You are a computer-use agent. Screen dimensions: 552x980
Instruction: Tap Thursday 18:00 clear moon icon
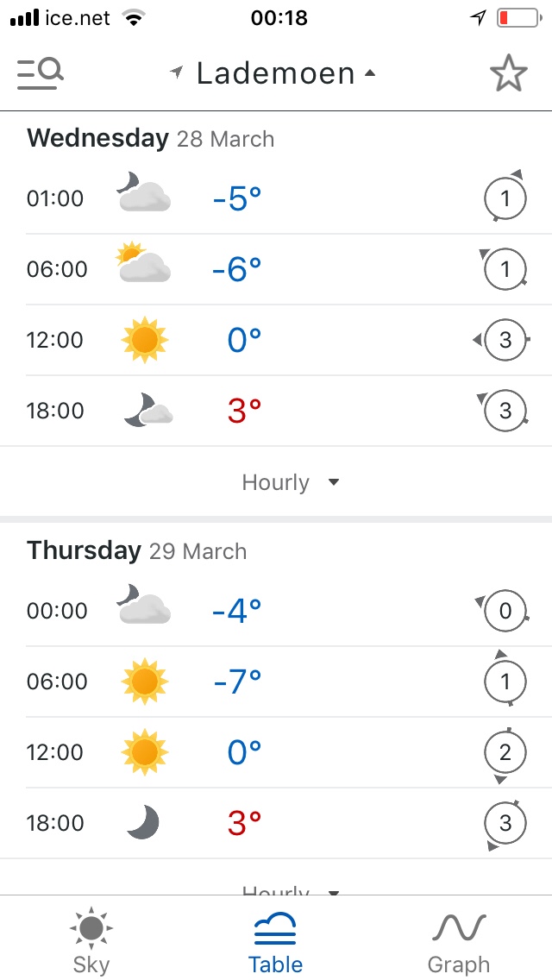[143, 823]
